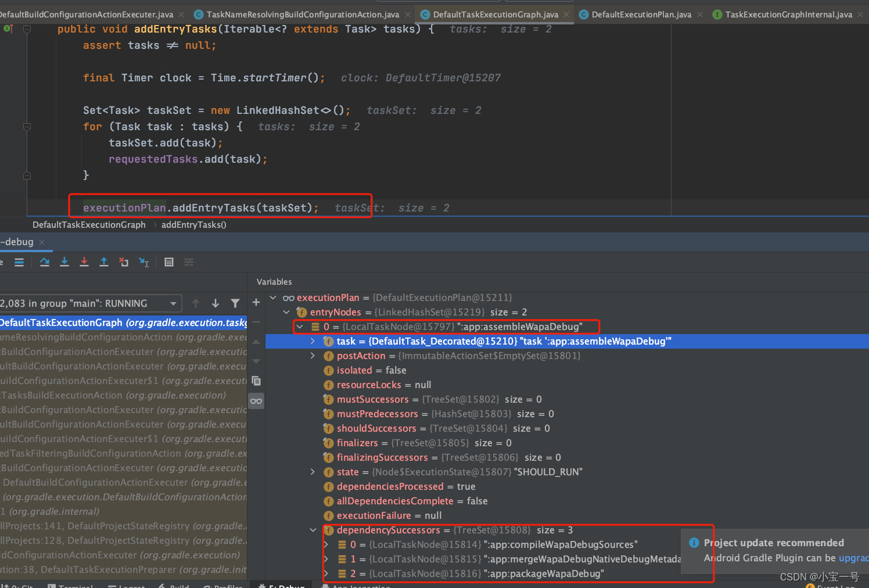Click DefaultTaskExecutionGraph breadcrumb
This screenshot has width=869, height=588.
click(x=89, y=225)
